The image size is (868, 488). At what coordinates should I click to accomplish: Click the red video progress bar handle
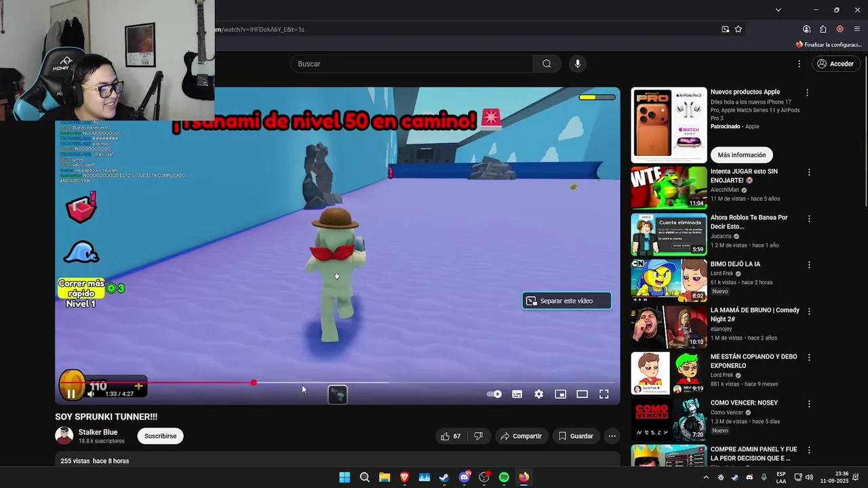point(254,383)
